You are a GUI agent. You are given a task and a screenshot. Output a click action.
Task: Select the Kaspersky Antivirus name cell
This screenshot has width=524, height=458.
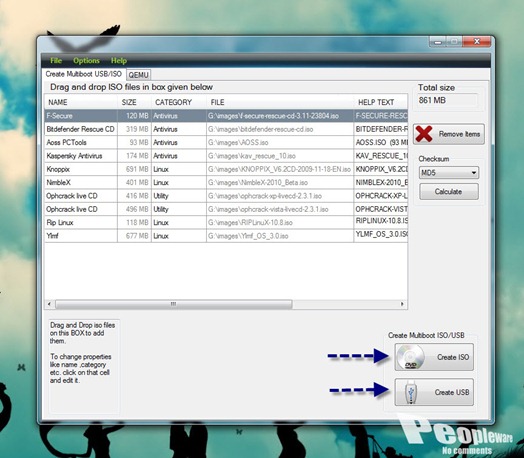81,156
